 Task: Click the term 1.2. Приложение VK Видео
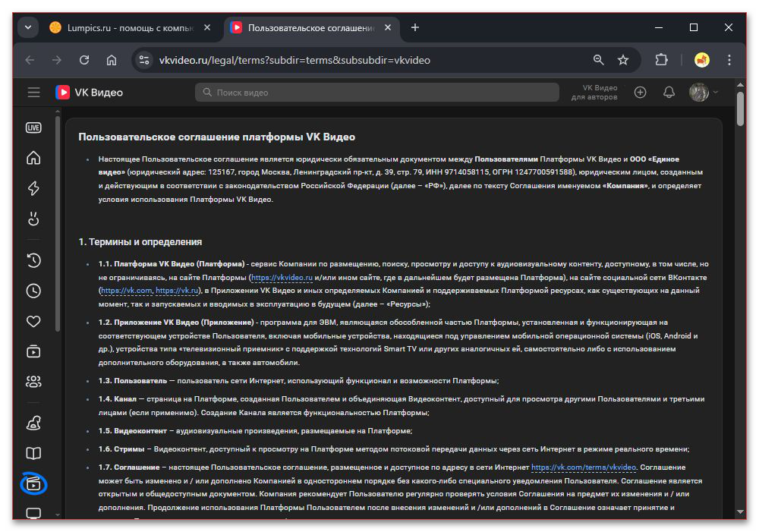(176, 323)
